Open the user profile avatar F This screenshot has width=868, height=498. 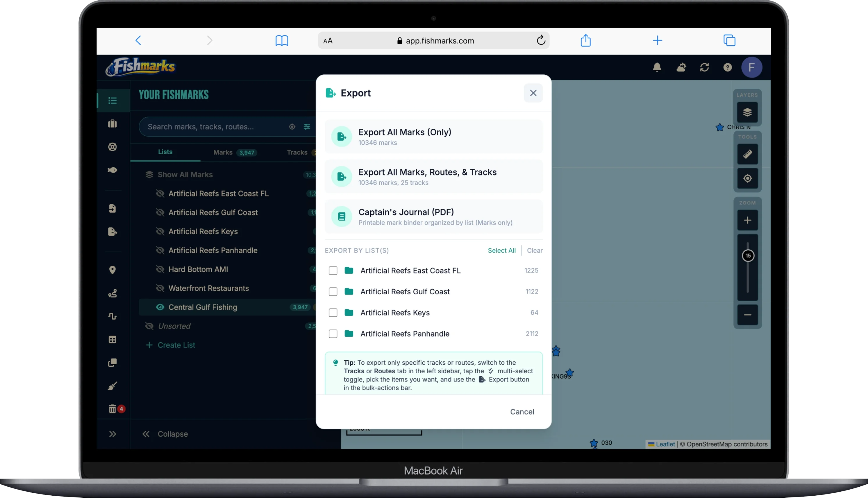[751, 67]
